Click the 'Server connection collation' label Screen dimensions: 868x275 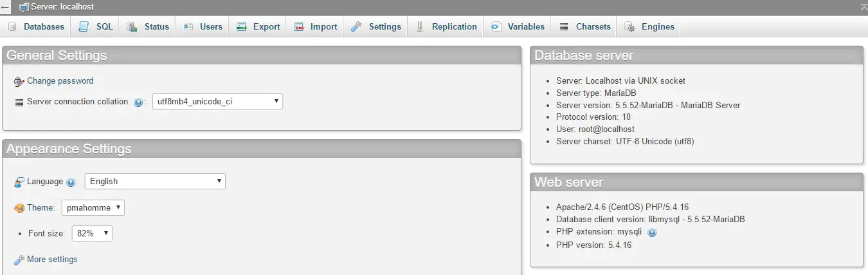[x=78, y=102]
